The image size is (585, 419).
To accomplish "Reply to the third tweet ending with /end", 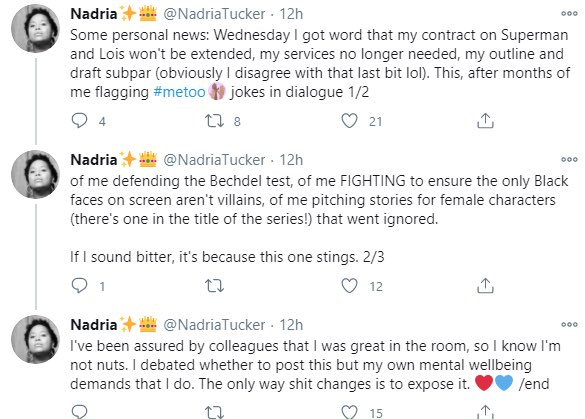I will 79,412.
